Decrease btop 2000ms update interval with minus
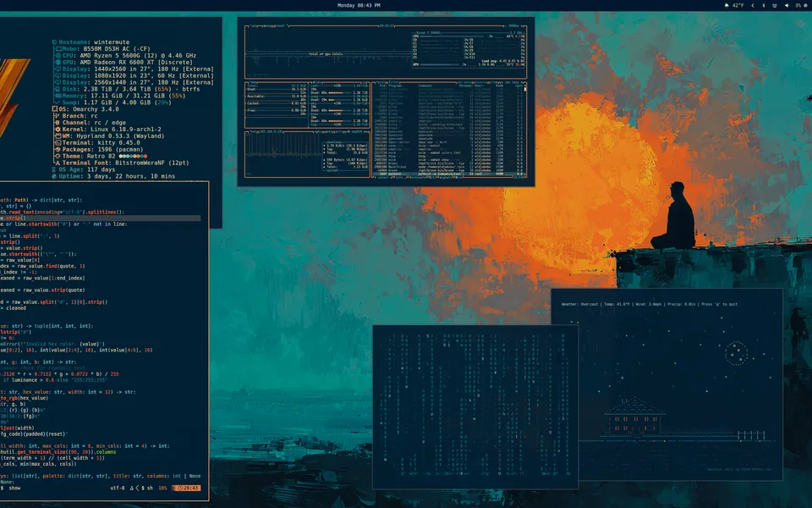Image resolution: width=812 pixels, height=508 pixels. (506, 26)
